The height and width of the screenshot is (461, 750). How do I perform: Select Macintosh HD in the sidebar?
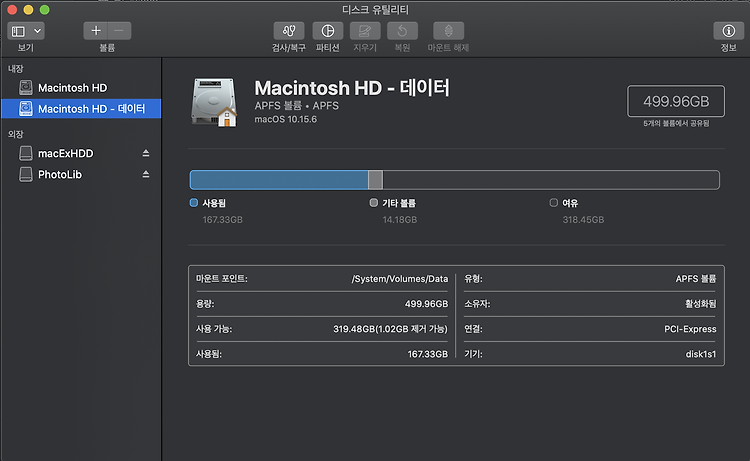pos(81,88)
